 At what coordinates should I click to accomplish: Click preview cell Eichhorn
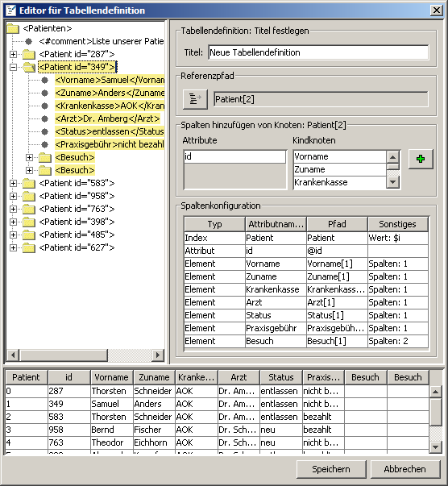(154, 442)
